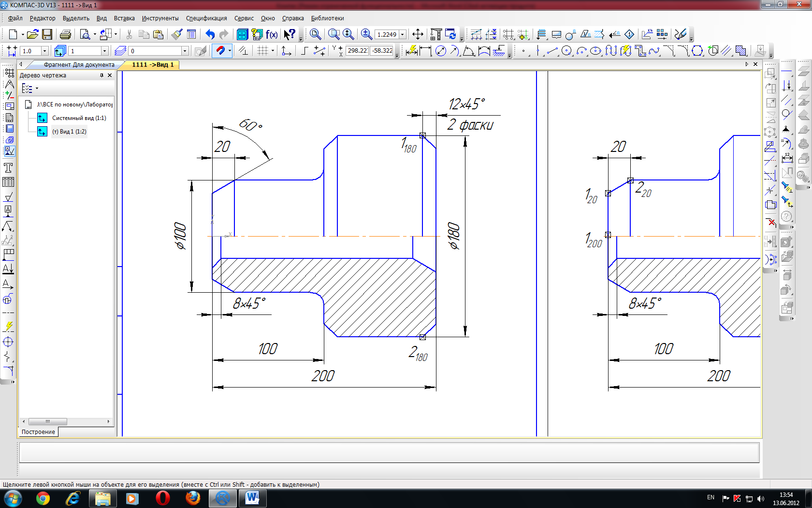Open file with folder icon
This screenshot has height=508, width=812.
(x=32, y=34)
